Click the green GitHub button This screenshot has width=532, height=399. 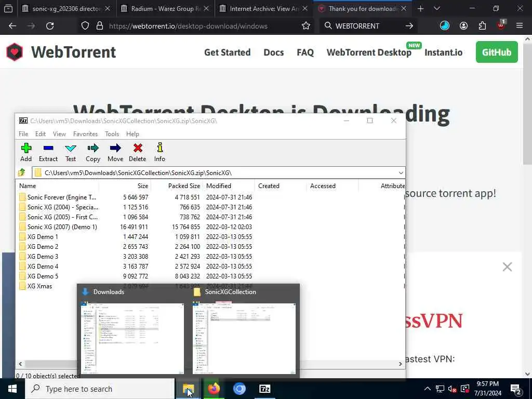point(497,52)
